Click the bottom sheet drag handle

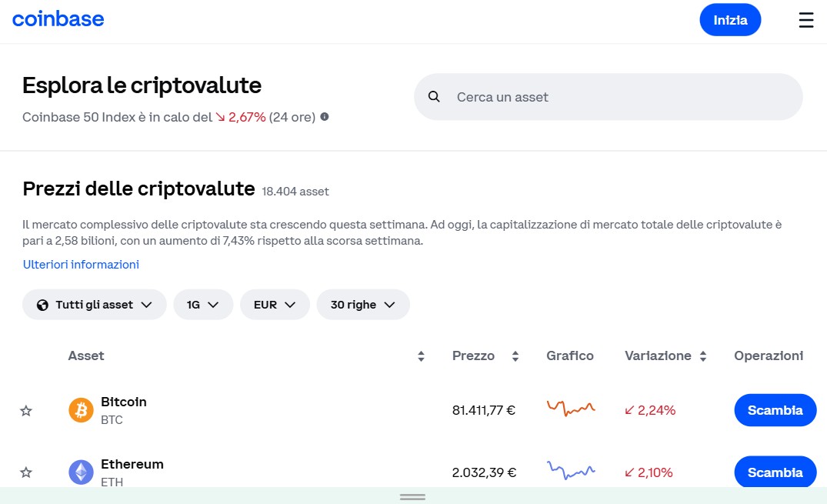coord(412,497)
